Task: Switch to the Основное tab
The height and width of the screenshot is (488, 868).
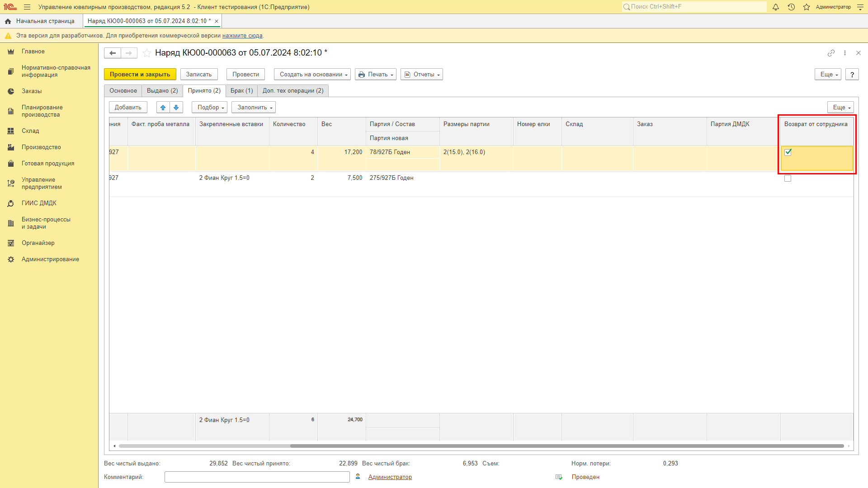Action: click(x=123, y=91)
